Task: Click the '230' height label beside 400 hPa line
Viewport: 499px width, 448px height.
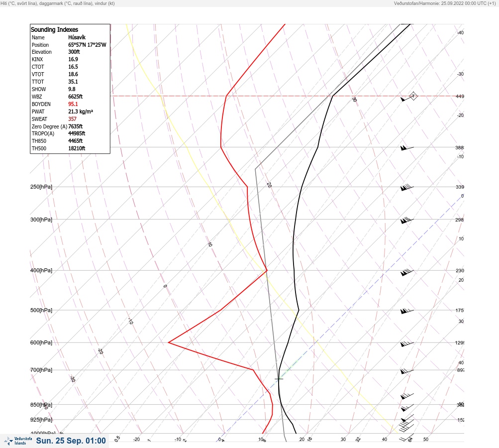Action: click(460, 271)
